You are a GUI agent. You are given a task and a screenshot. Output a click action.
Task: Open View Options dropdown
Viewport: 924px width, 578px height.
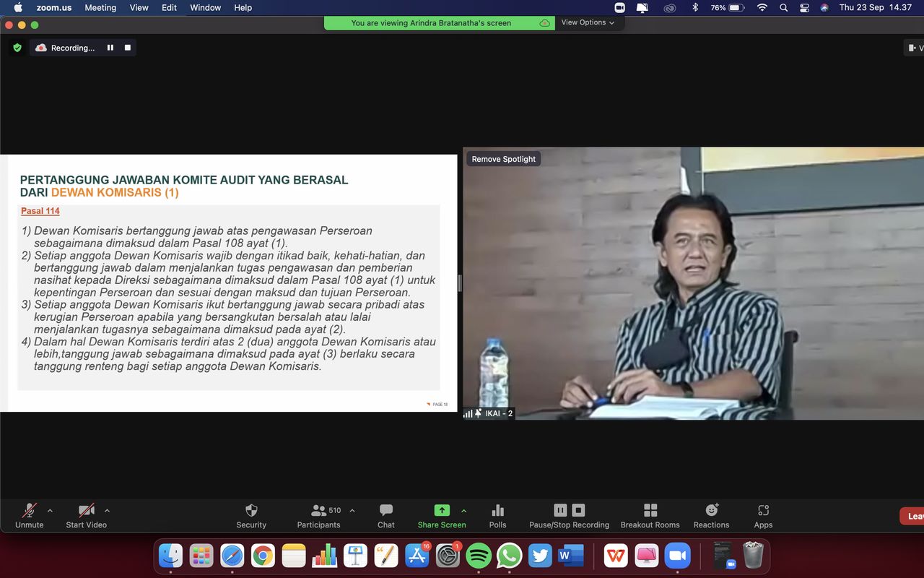click(588, 22)
